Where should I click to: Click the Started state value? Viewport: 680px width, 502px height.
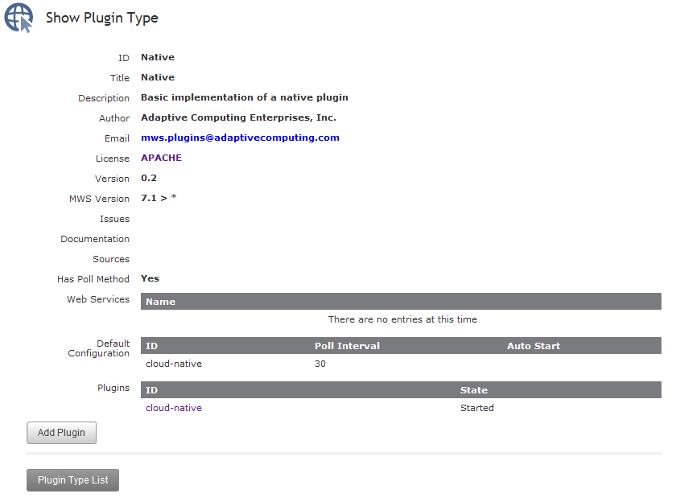477,408
